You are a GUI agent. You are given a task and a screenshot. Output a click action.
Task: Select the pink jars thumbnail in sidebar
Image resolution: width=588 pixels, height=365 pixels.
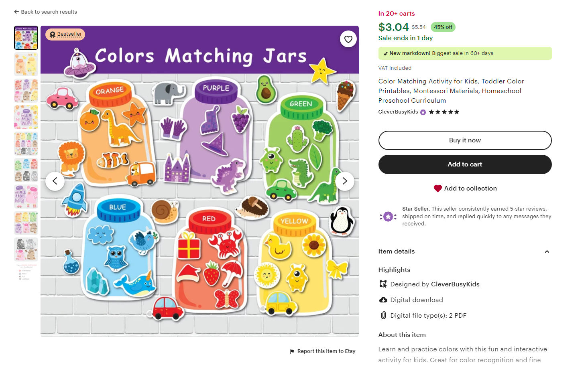(x=26, y=197)
